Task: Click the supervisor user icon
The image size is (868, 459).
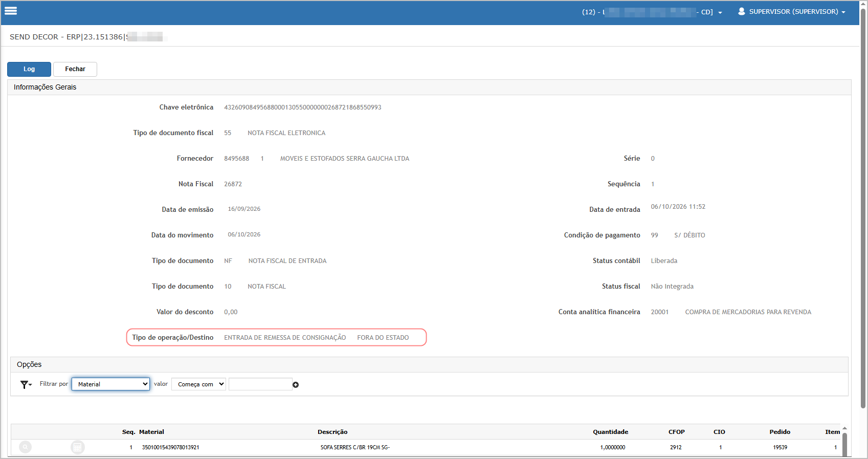Action: [x=741, y=11]
